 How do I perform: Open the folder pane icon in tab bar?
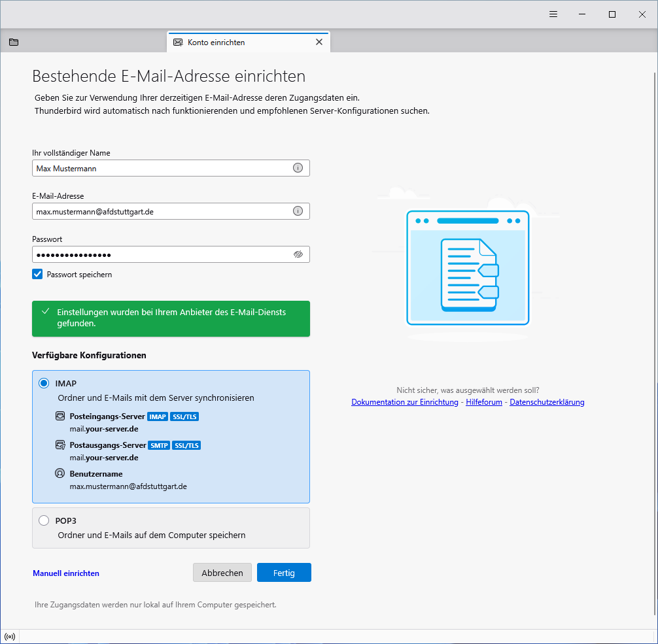click(x=14, y=42)
